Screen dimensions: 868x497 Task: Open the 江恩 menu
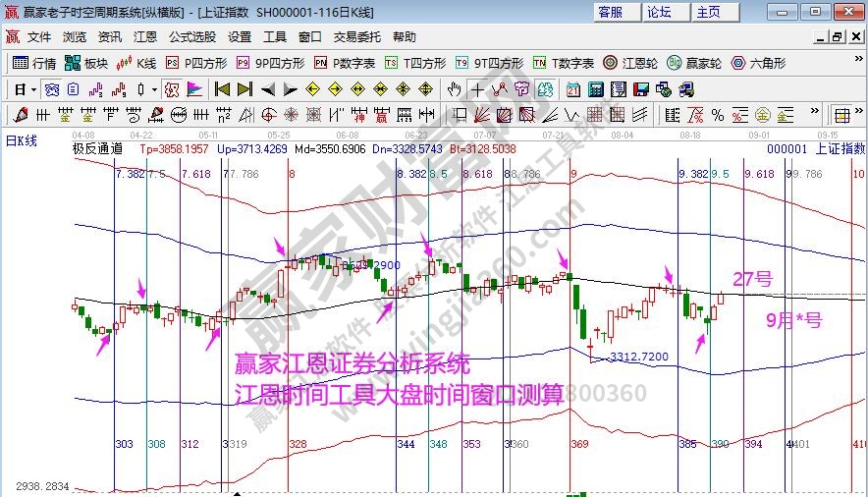pyautogui.click(x=145, y=37)
